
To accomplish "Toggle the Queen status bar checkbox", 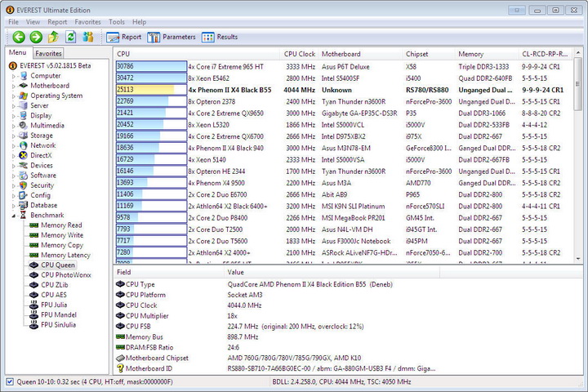I will pyautogui.click(x=10, y=382).
